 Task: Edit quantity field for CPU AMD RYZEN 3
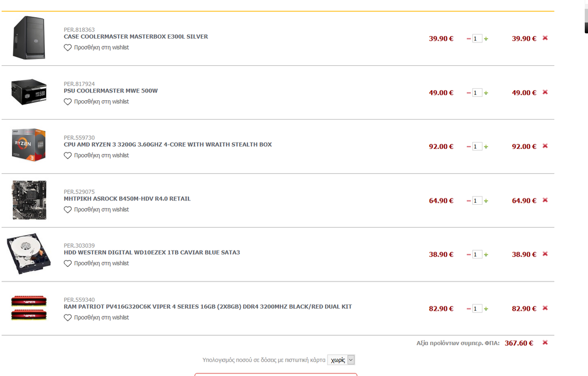pyautogui.click(x=477, y=147)
